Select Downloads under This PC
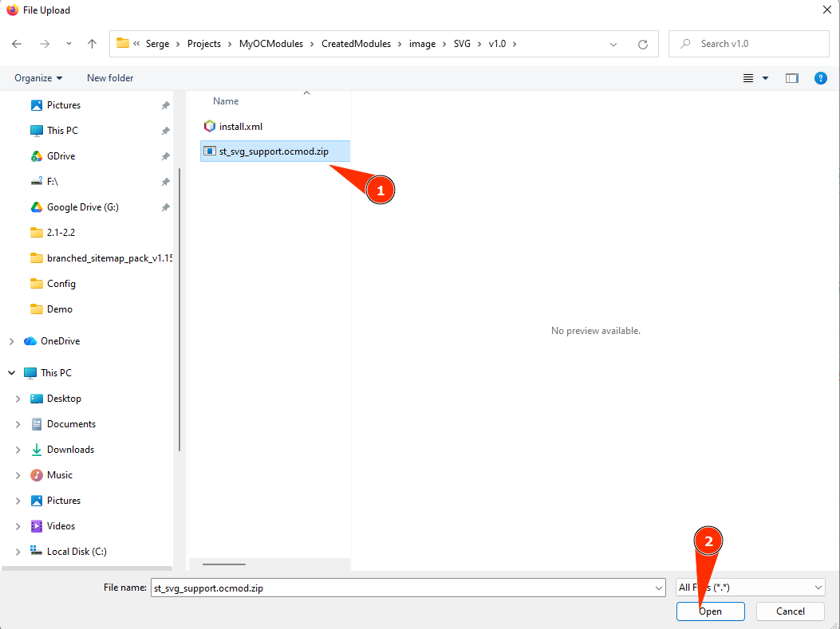Screen dimensions: 840x629 point(70,450)
